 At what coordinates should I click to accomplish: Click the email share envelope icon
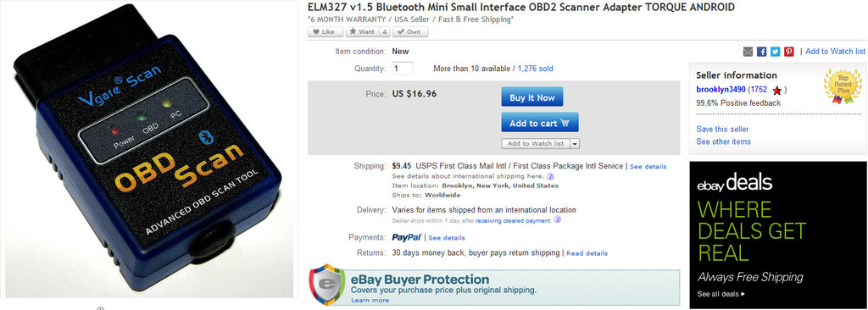coord(748,52)
